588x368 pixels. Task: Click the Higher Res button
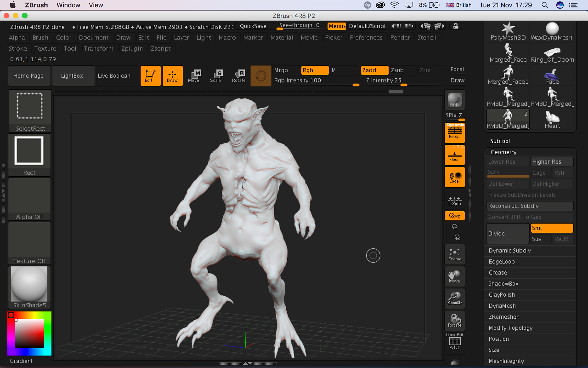tap(552, 162)
